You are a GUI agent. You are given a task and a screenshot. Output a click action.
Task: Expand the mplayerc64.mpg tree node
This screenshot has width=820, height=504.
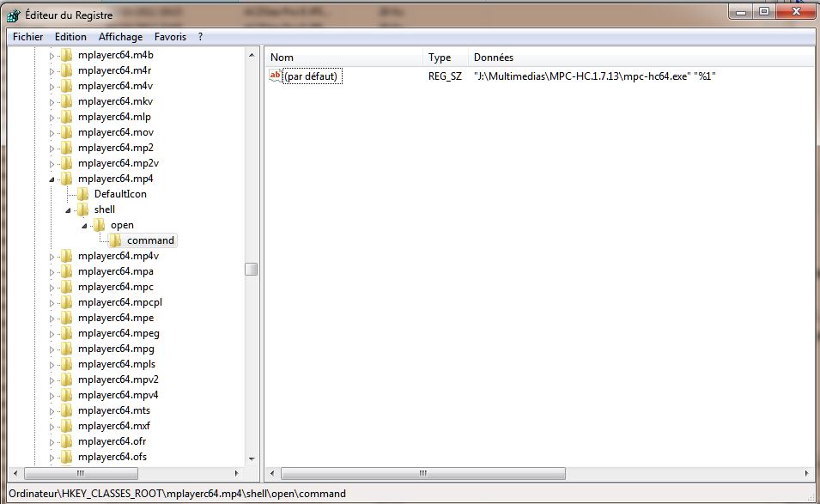coord(52,349)
